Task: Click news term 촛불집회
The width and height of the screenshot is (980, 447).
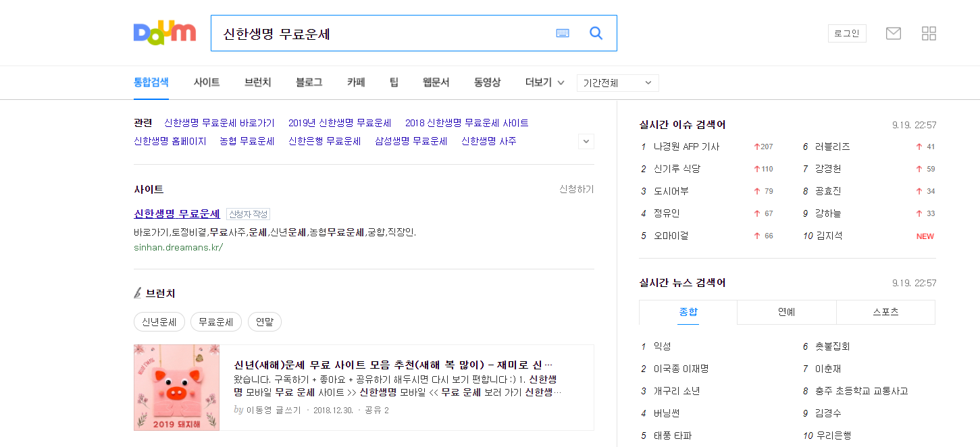Action: [x=833, y=346]
